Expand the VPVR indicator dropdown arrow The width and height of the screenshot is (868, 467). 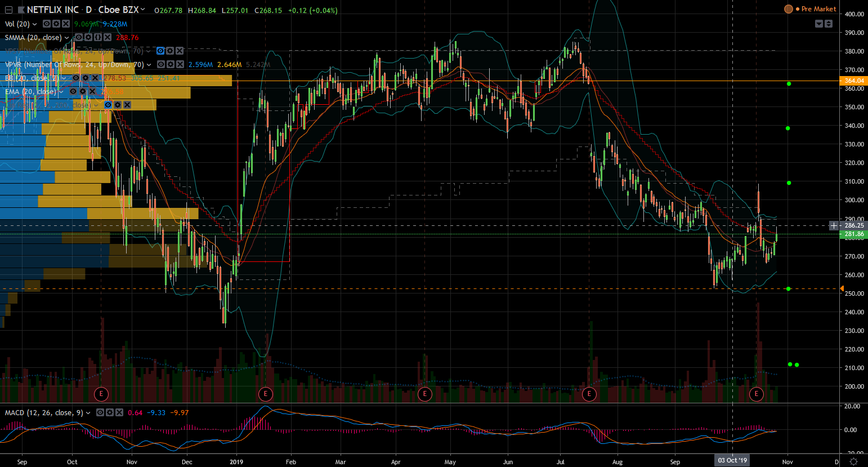click(149, 65)
